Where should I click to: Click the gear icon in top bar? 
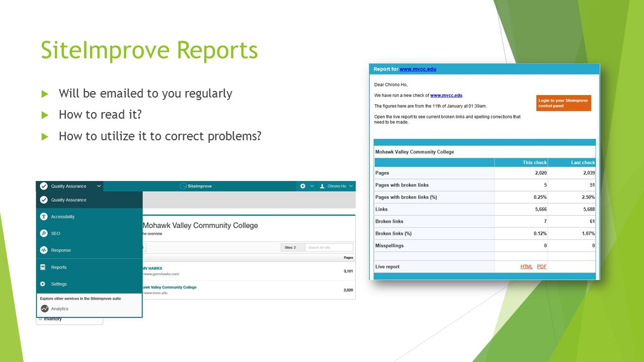click(303, 186)
